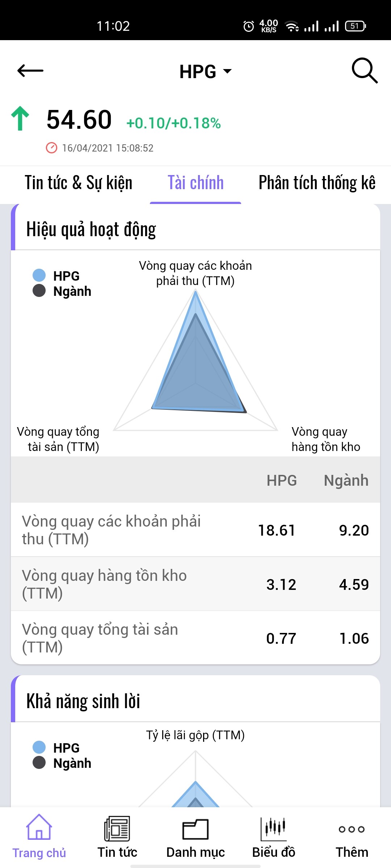Tap the back arrow icon
Viewport: 391px width, 868px height.
click(x=30, y=71)
